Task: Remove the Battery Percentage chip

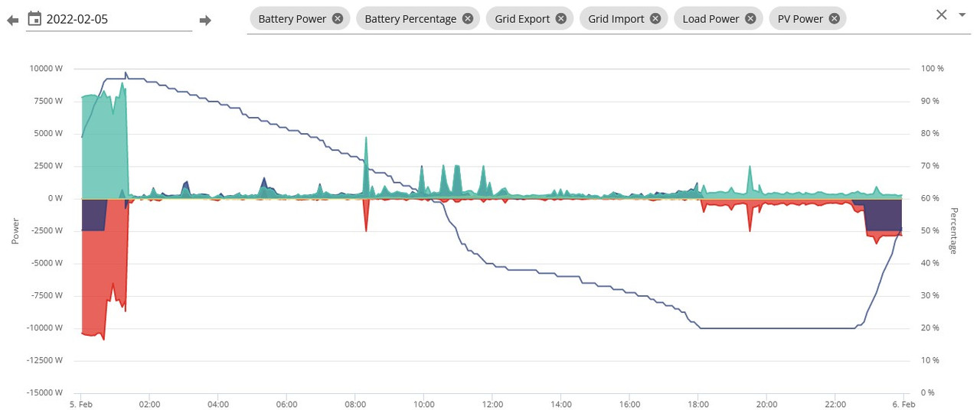Action: pyautogui.click(x=467, y=18)
